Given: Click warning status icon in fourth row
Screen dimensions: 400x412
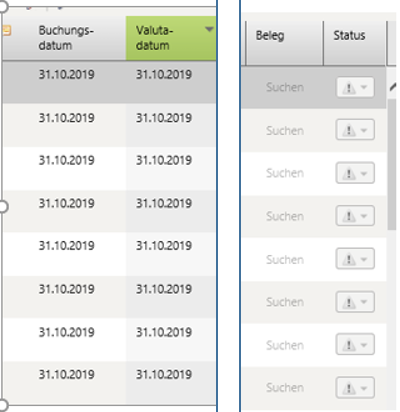Looking at the screenshot, I should click(x=349, y=217).
